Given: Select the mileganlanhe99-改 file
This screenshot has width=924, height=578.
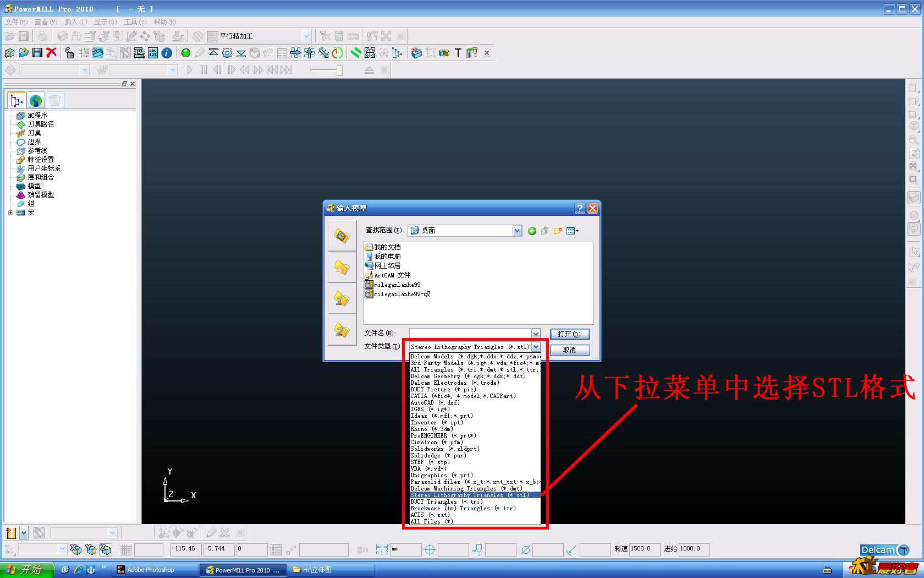Looking at the screenshot, I should point(398,294).
